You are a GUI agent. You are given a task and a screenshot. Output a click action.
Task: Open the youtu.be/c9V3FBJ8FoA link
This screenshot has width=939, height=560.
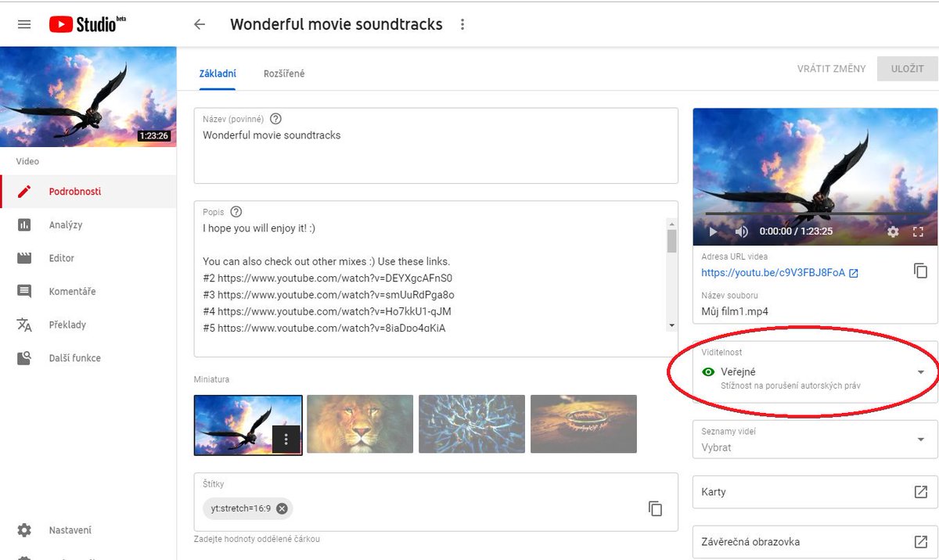(773, 273)
